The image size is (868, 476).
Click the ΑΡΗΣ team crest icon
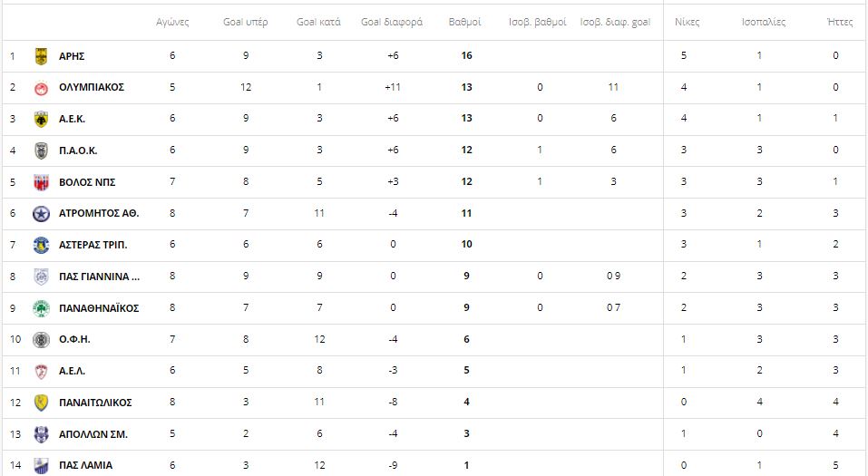(41, 56)
